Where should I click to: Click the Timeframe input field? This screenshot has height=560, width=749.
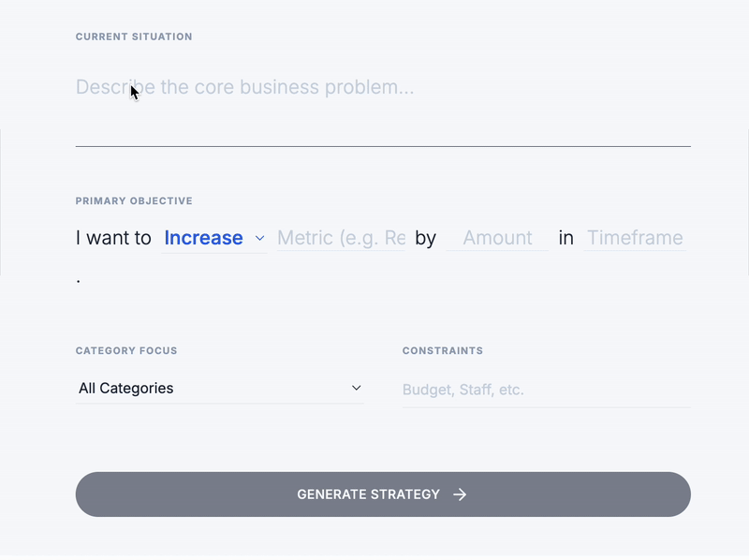click(x=635, y=238)
